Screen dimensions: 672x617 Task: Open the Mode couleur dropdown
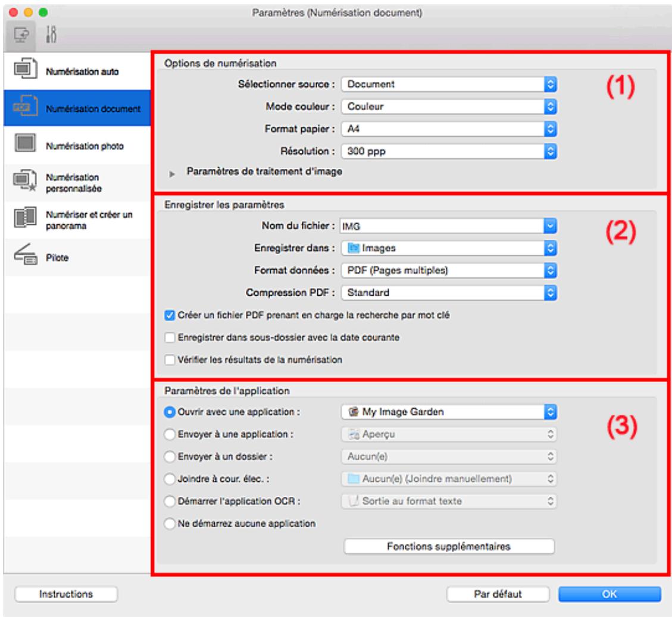pos(449,106)
